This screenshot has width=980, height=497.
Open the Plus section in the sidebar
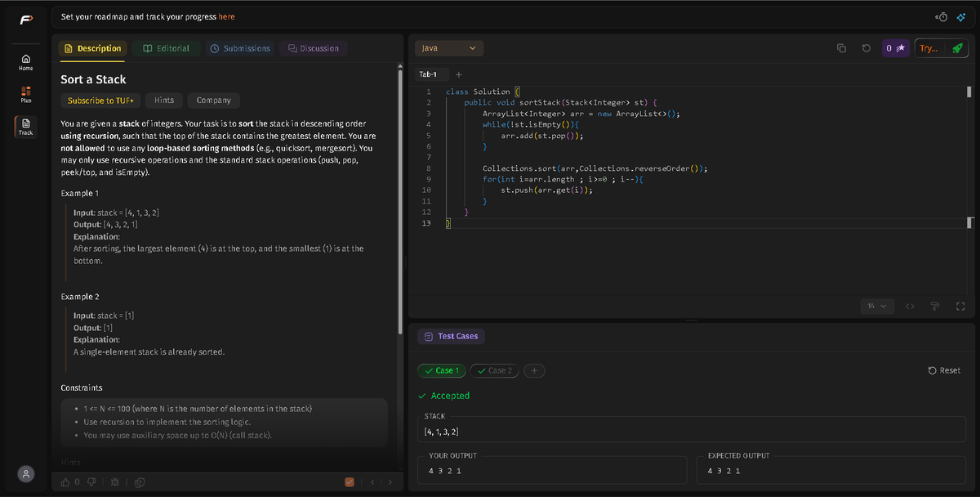(26, 93)
